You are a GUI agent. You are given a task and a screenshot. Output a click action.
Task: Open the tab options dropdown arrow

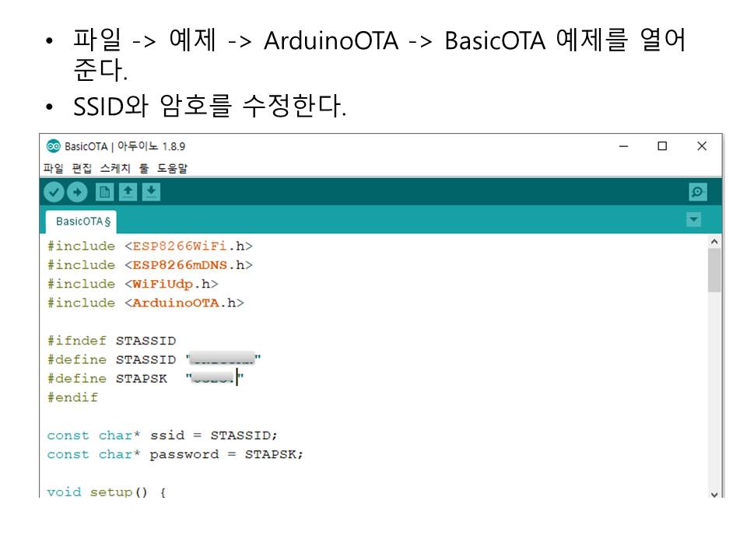693,219
